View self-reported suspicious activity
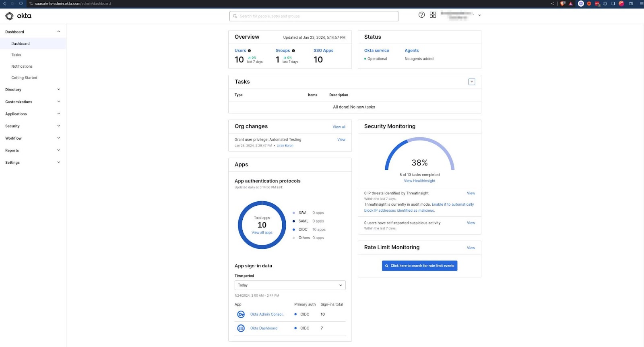 (471, 223)
